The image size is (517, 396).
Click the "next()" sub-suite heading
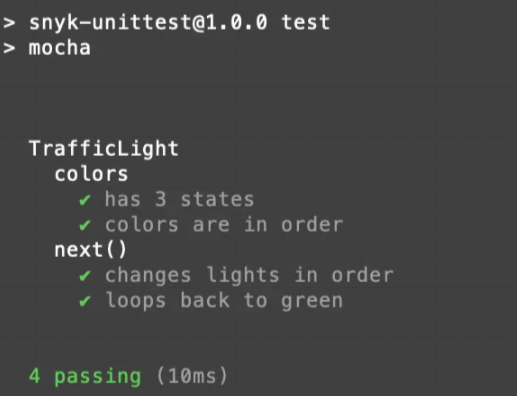pyautogui.click(x=91, y=250)
